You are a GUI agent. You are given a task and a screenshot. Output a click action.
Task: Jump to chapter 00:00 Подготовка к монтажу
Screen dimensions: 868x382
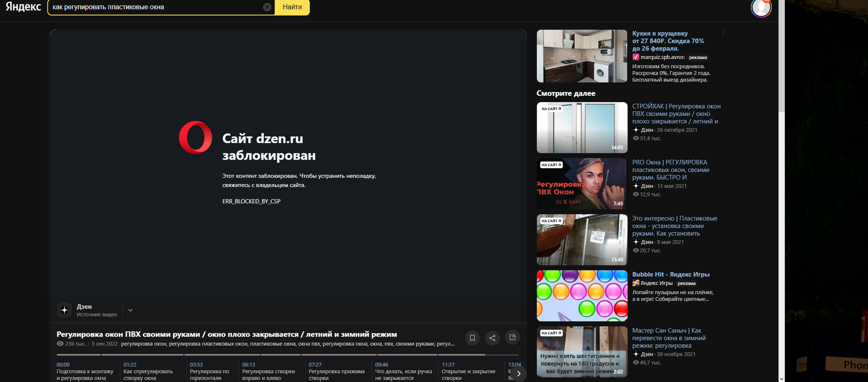tap(85, 371)
